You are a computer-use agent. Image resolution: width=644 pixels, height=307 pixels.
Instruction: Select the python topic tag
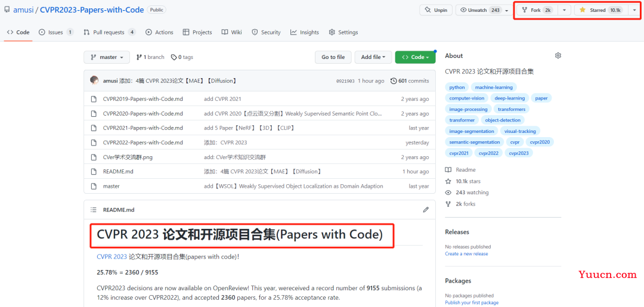click(x=457, y=87)
